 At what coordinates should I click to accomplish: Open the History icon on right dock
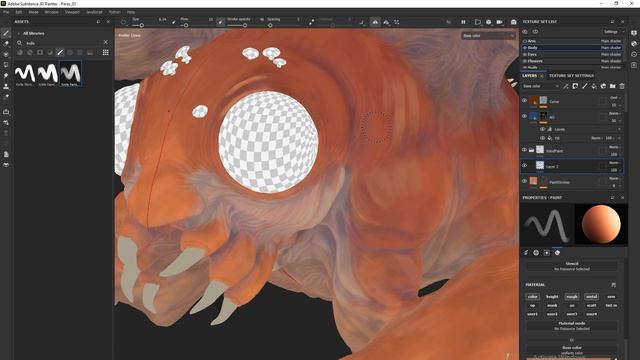point(634,54)
